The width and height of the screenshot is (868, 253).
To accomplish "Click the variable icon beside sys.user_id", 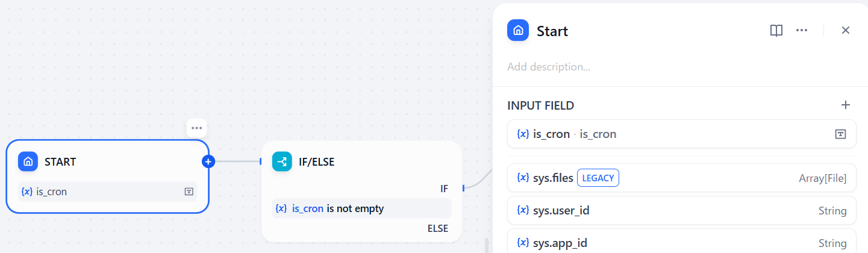I will point(523,211).
